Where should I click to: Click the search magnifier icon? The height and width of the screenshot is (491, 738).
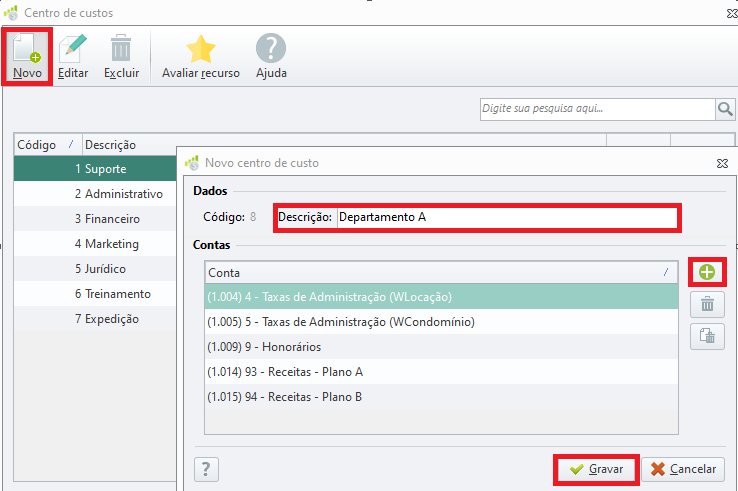pos(725,109)
